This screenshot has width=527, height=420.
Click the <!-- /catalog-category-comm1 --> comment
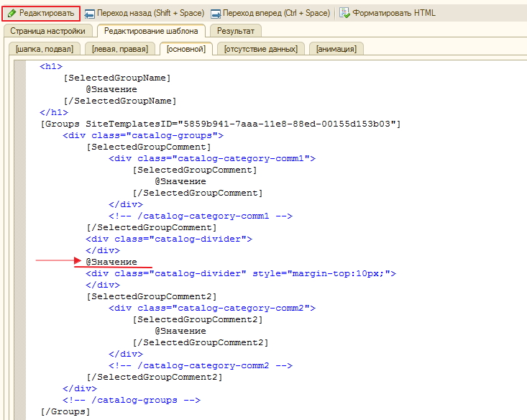coord(201,216)
